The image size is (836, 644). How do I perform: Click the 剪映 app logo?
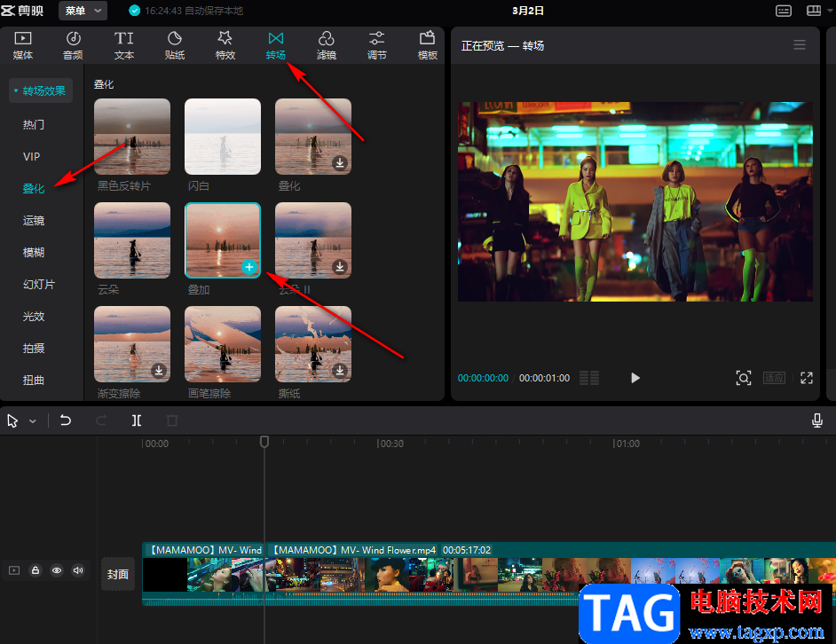(x=23, y=11)
